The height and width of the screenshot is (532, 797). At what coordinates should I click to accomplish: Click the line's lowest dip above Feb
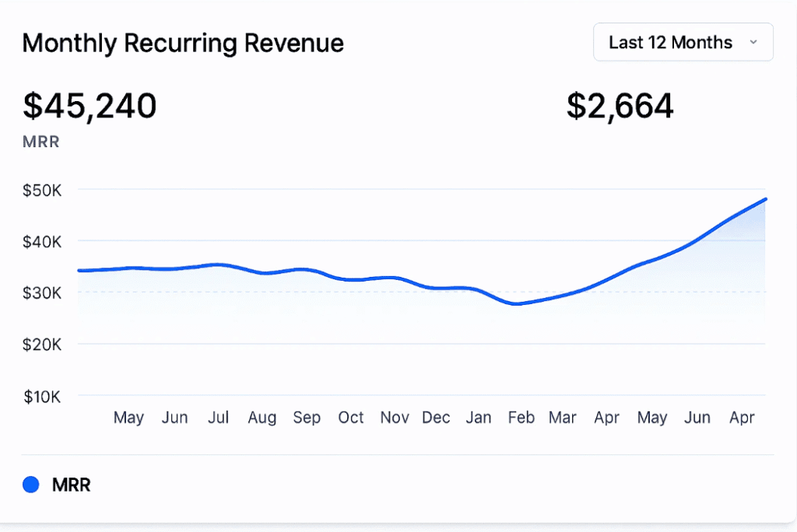click(517, 303)
